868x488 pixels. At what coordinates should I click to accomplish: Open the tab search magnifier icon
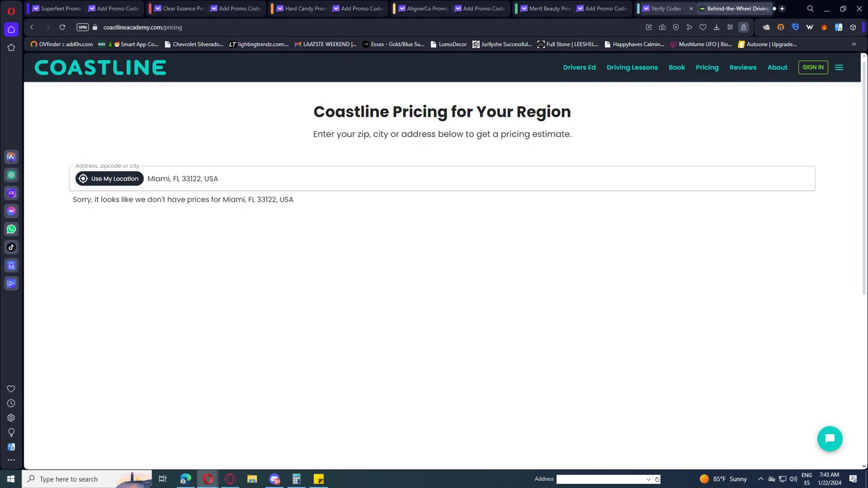pos(810,9)
